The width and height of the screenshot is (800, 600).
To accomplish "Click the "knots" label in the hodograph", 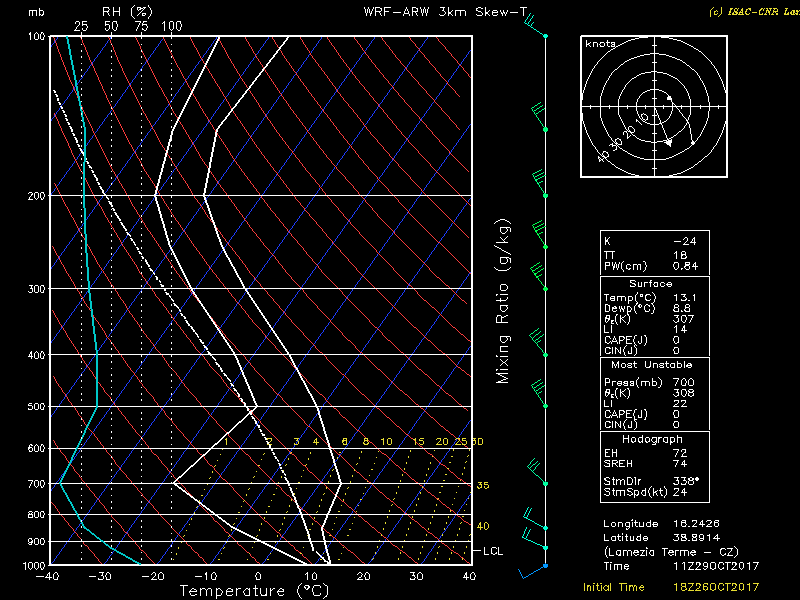I will (x=600, y=44).
